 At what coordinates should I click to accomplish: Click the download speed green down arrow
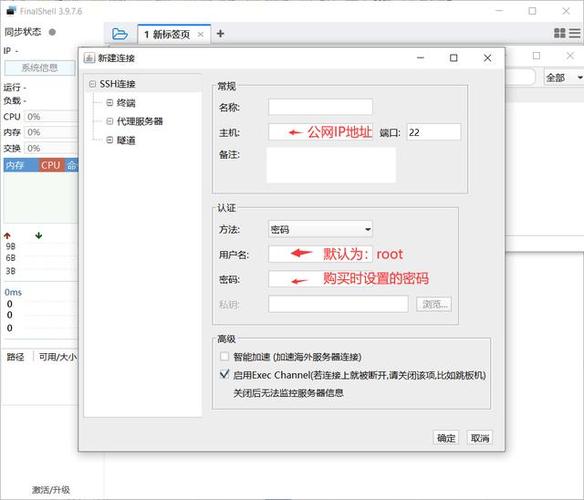(x=38, y=235)
